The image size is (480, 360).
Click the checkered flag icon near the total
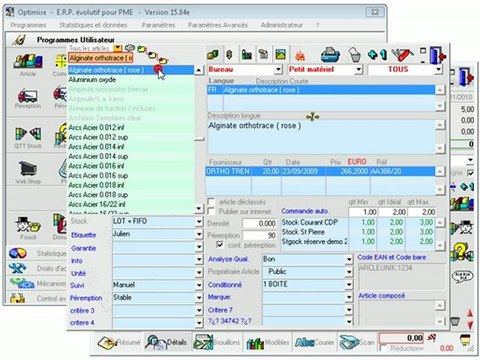point(432,338)
